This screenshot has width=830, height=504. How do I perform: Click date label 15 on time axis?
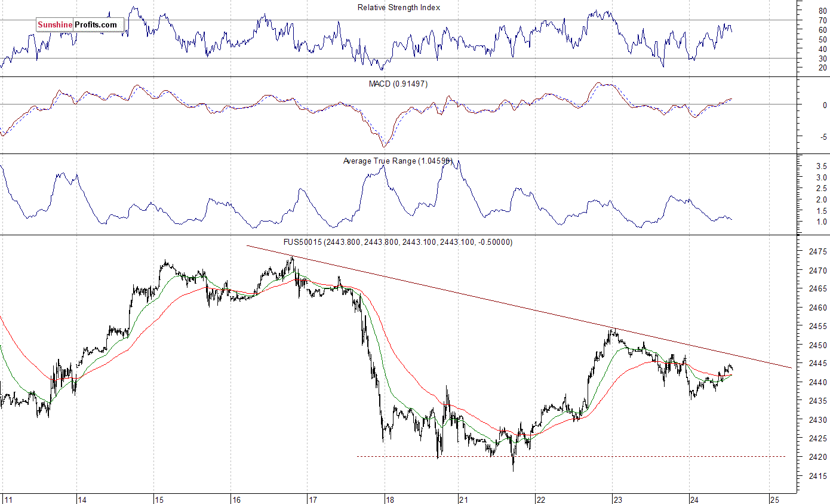[x=159, y=499]
